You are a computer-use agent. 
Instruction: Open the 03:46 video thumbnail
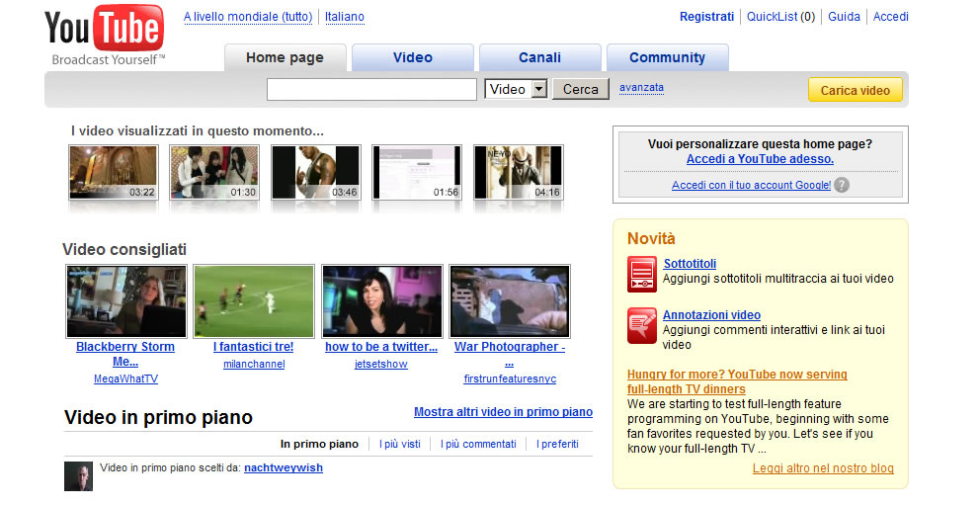[x=315, y=173]
